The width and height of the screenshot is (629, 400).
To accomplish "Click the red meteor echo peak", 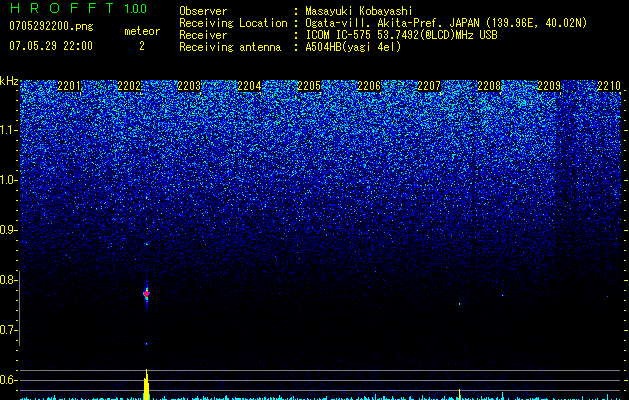I will [x=146, y=294].
